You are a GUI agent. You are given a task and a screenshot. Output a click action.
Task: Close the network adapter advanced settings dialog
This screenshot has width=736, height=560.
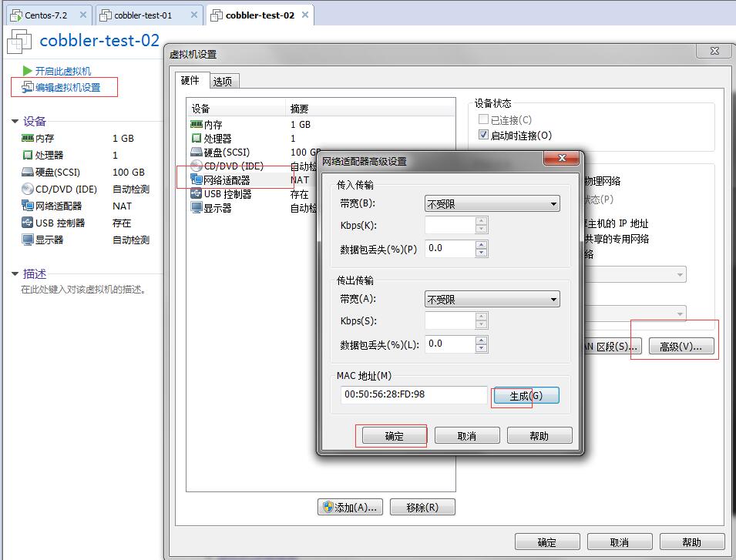click(561, 158)
